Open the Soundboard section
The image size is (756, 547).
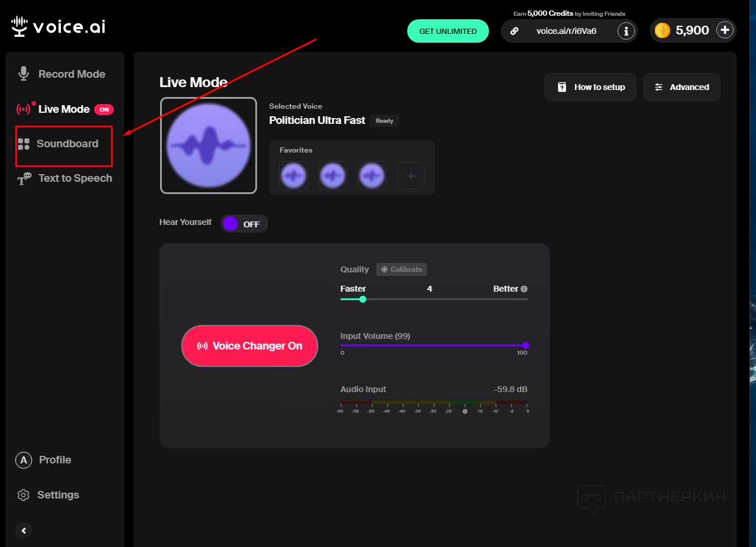[58, 144]
